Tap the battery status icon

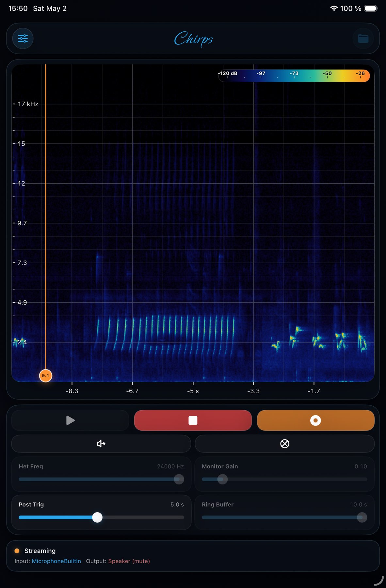click(371, 8)
